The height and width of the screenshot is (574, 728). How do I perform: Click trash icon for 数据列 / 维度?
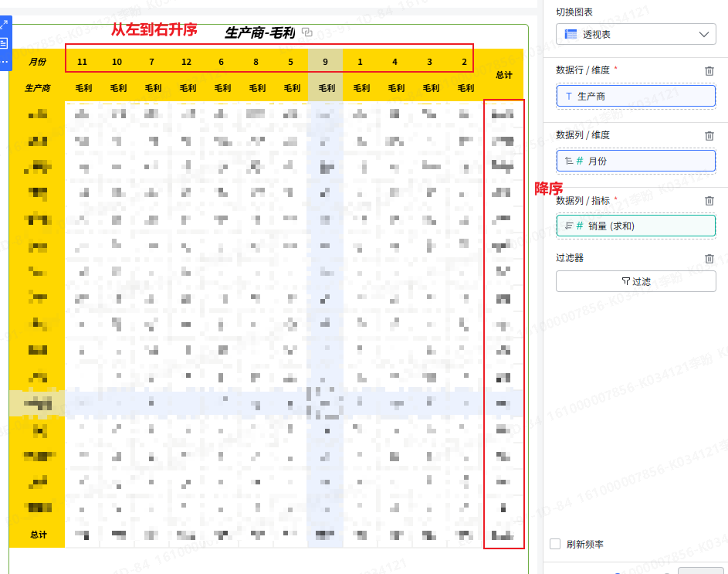pyautogui.click(x=709, y=135)
